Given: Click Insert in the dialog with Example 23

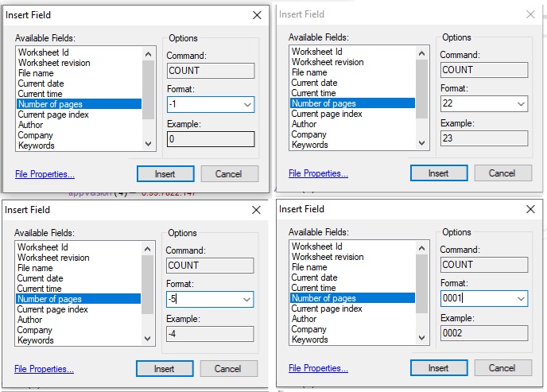Looking at the screenshot, I should (438, 173).
